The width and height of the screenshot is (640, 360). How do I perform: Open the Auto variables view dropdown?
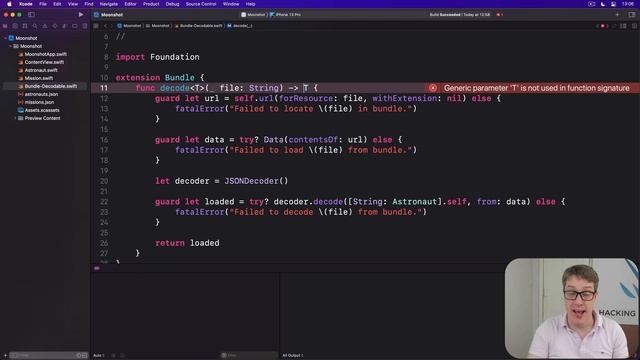pos(99,356)
